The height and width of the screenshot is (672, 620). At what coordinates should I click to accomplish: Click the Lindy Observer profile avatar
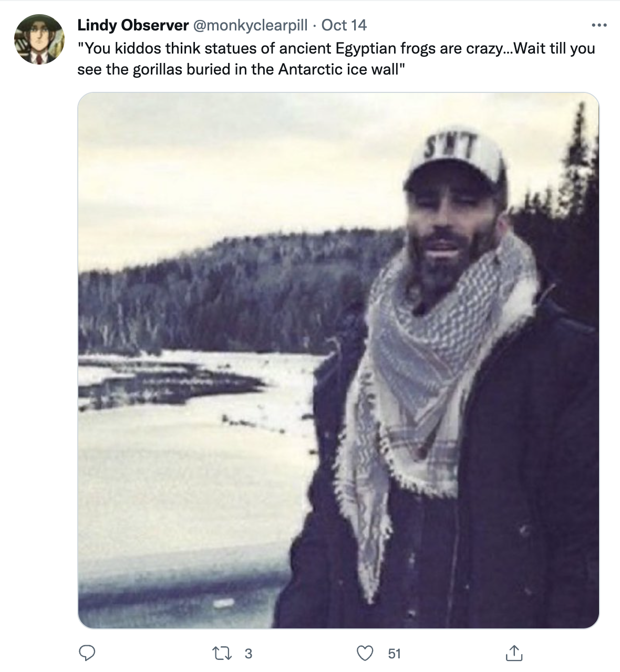pyautogui.click(x=39, y=39)
